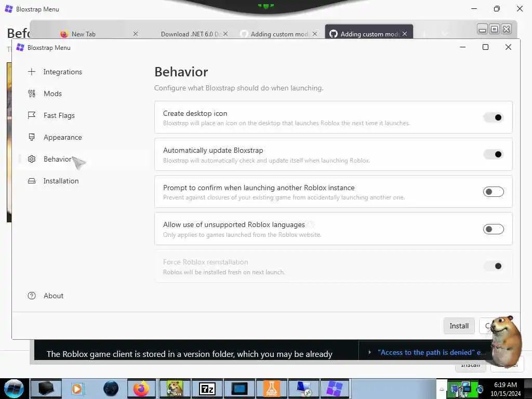The width and height of the screenshot is (532, 399).
Task: Close the Download .NET 6.0 tab
Action: pos(225,34)
